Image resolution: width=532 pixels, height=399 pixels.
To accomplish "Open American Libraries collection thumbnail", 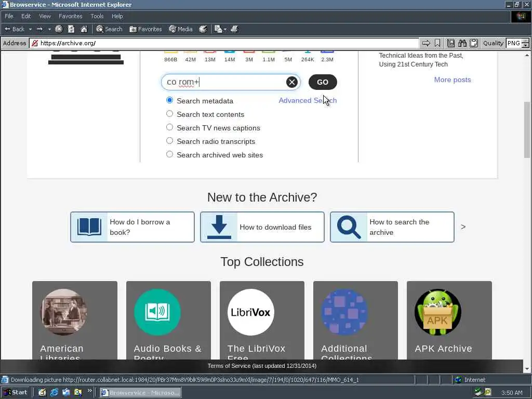I will [x=64, y=312].
